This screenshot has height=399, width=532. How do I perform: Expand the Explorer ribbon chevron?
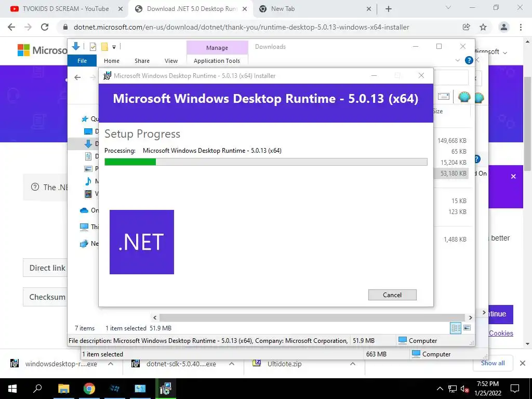click(x=457, y=60)
